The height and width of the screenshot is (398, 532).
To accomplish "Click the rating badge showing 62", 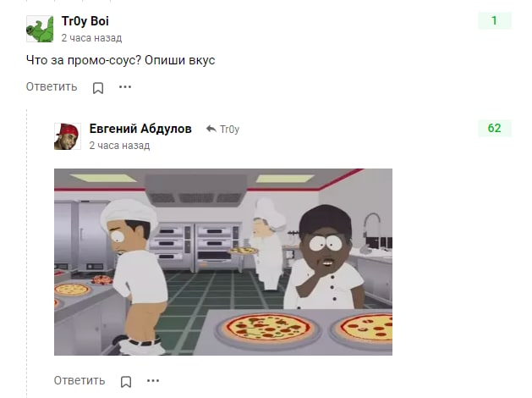I will click(494, 129).
